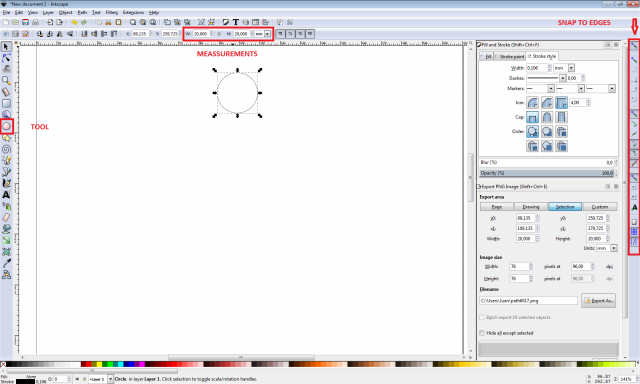Increase stroke Width spinner value
Screen dimensions: 640x384
pyautogui.click(x=550, y=66)
